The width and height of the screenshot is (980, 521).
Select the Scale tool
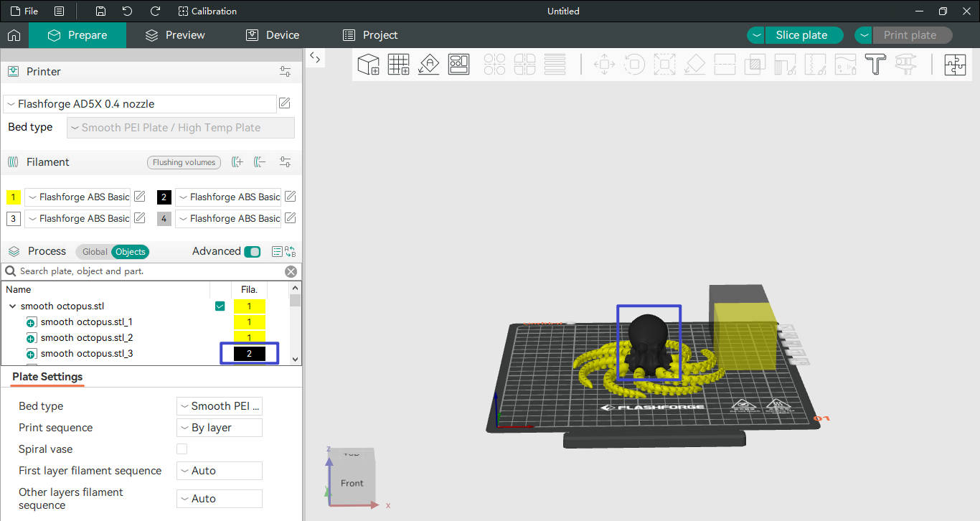[664, 64]
